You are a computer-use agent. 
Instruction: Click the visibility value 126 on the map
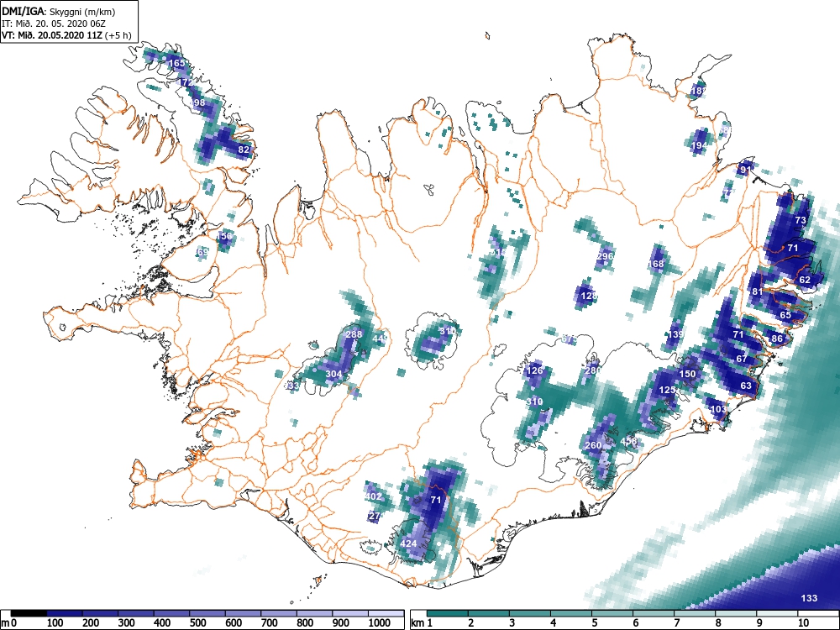coord(534,370)
